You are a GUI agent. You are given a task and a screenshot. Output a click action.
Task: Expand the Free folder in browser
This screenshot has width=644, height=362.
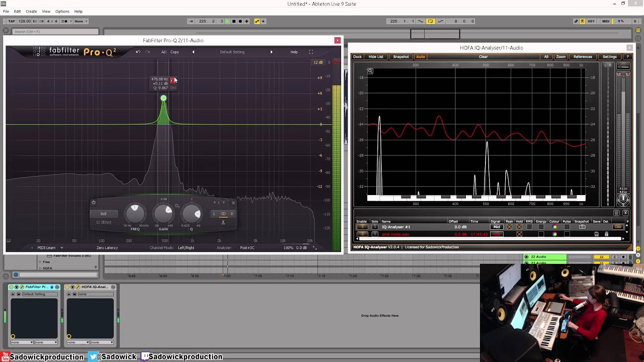41,262
